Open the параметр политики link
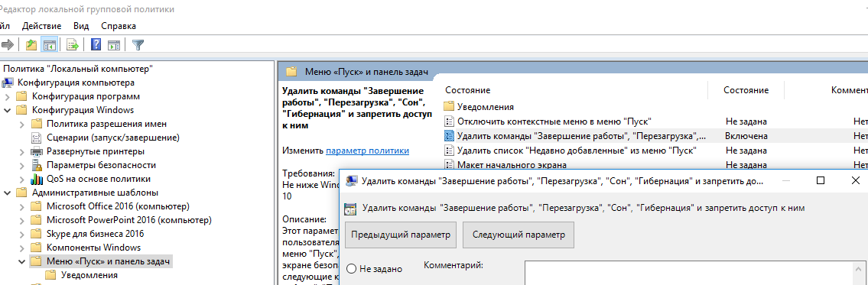The width and height of the screenshot is (868, 285). [368, 150]
